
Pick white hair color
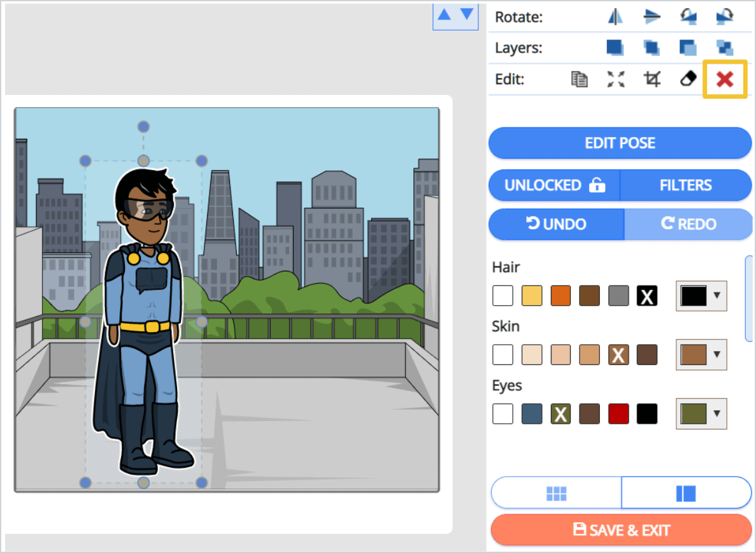click(503, 296)
